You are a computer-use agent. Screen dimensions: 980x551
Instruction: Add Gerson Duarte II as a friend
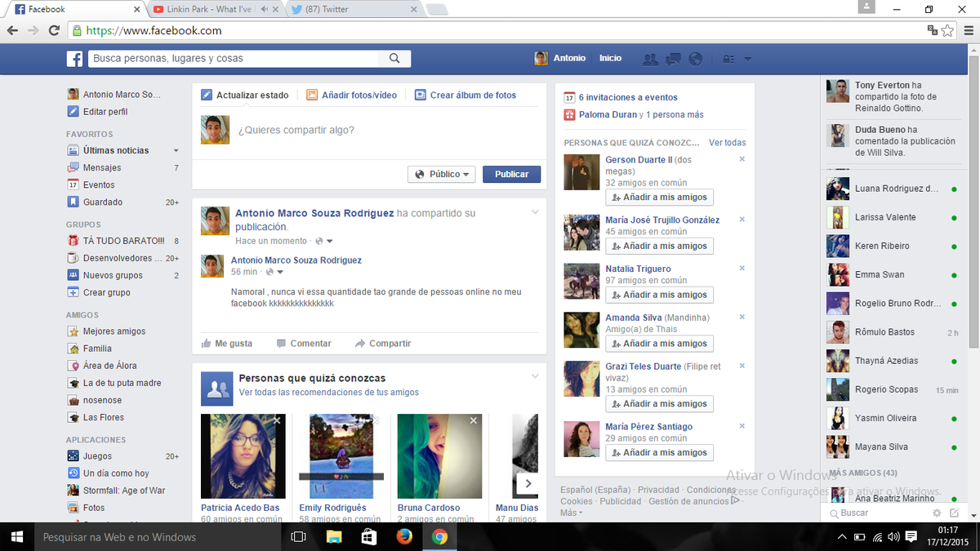[x=659, y=198]
